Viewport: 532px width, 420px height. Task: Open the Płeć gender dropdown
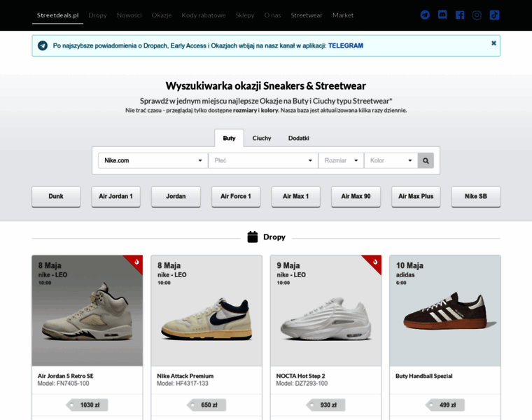coord(263,160)
